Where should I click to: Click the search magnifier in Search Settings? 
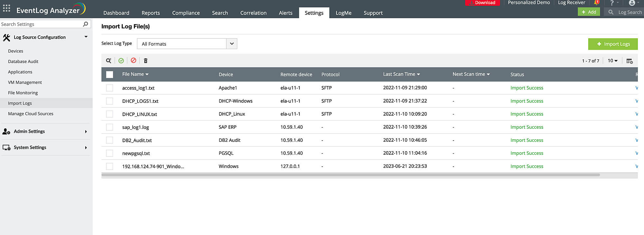(x=85, y=24)
